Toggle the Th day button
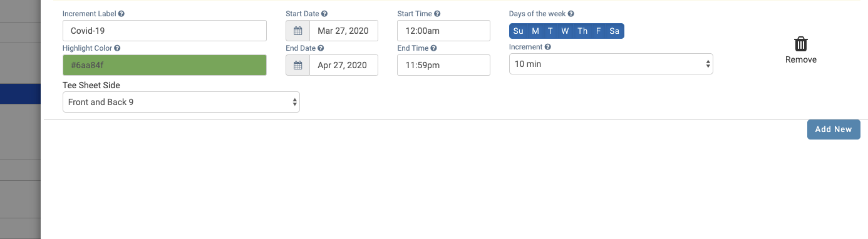868x239 pixels. point(582,31)
